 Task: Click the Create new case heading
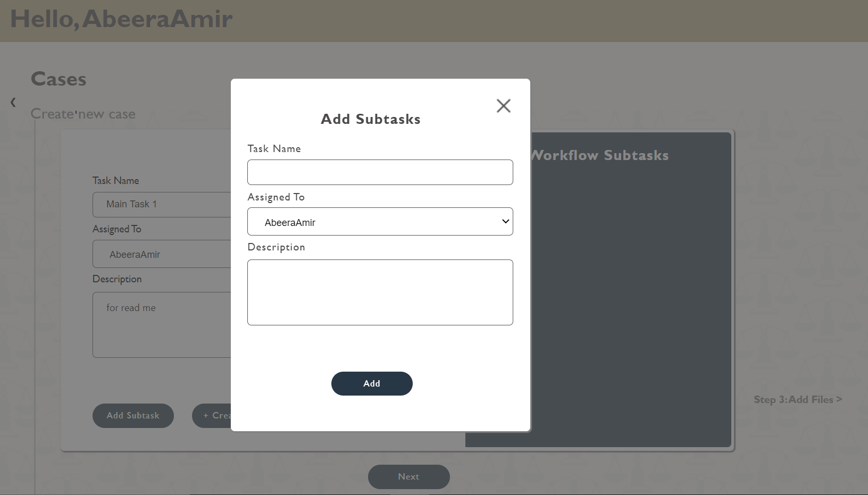pos(82,114)
